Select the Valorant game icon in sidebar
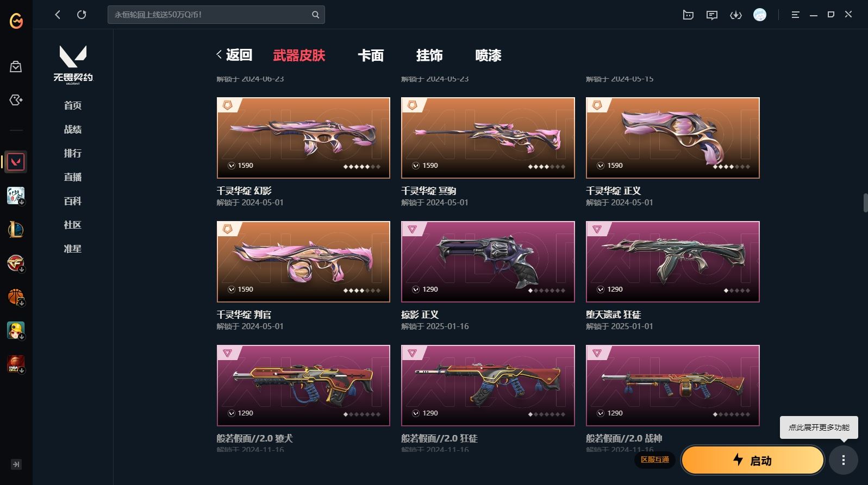The width and height of the screenshot is (868, 485). point(16,162)
